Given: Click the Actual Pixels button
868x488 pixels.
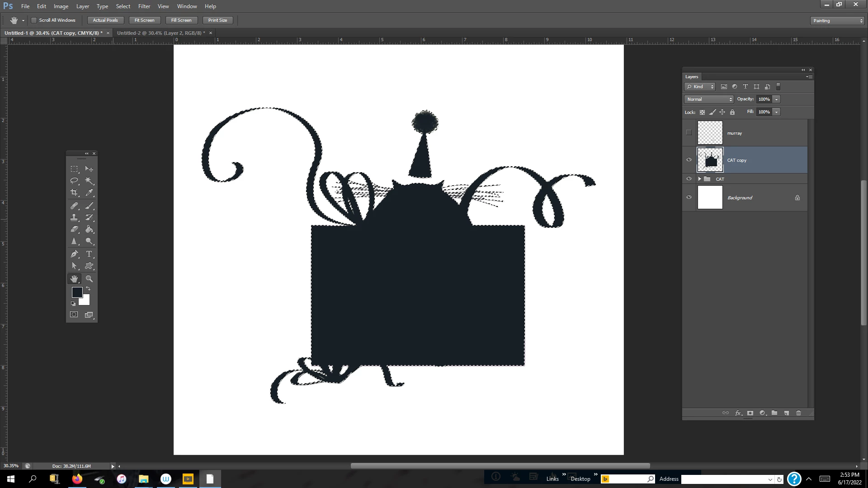Looking at the screenshot, I should [105, 20].
